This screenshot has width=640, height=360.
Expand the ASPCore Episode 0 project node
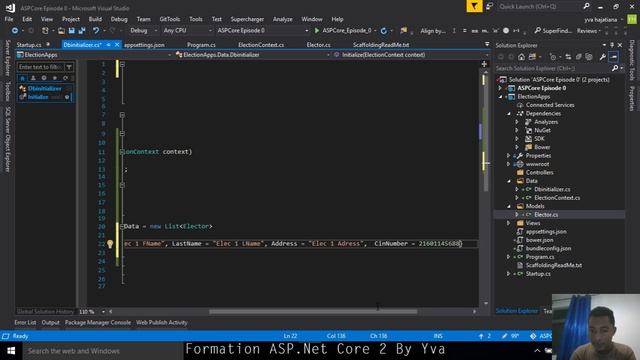coord(500,88)
